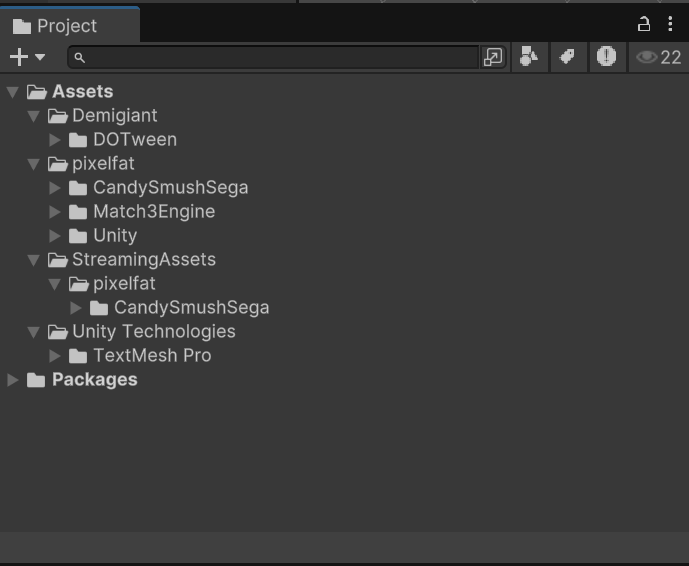Expand the Unity folder under pixelfat
The image size is (689, 566).
55,236
